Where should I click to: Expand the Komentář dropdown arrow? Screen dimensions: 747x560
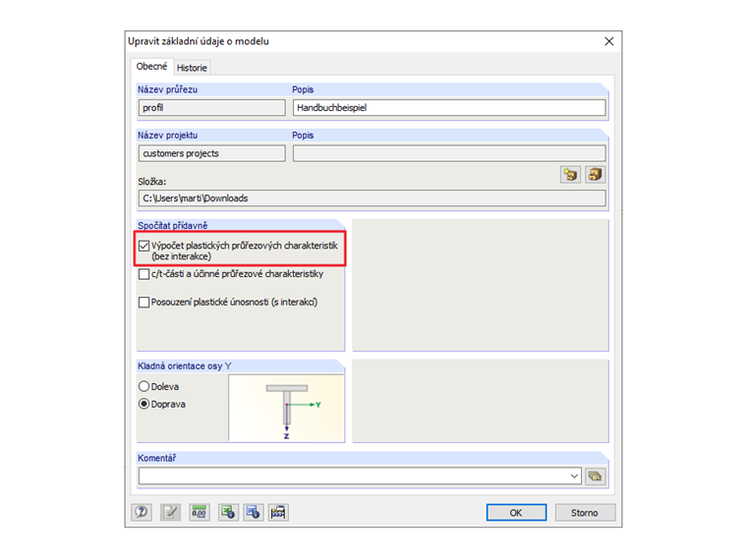(574, 476)
